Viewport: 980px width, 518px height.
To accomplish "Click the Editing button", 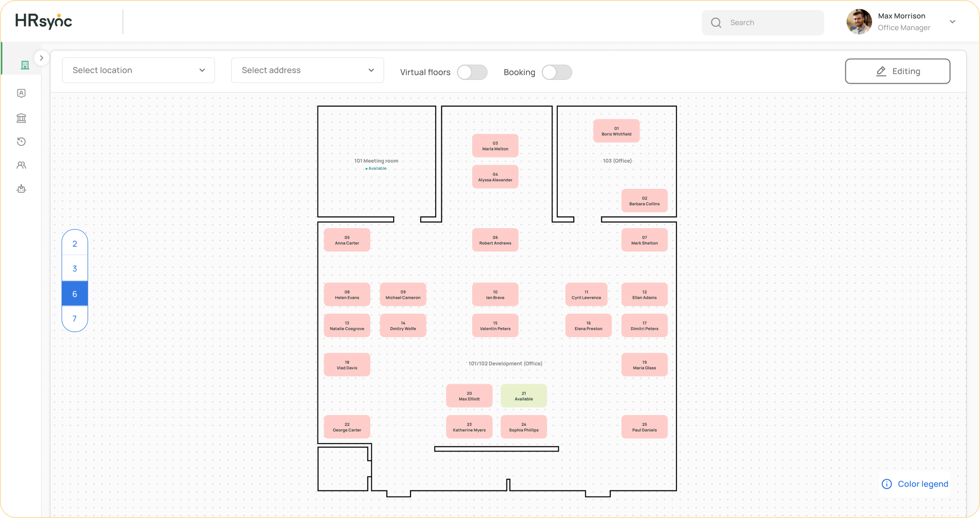I will point(897,71).
